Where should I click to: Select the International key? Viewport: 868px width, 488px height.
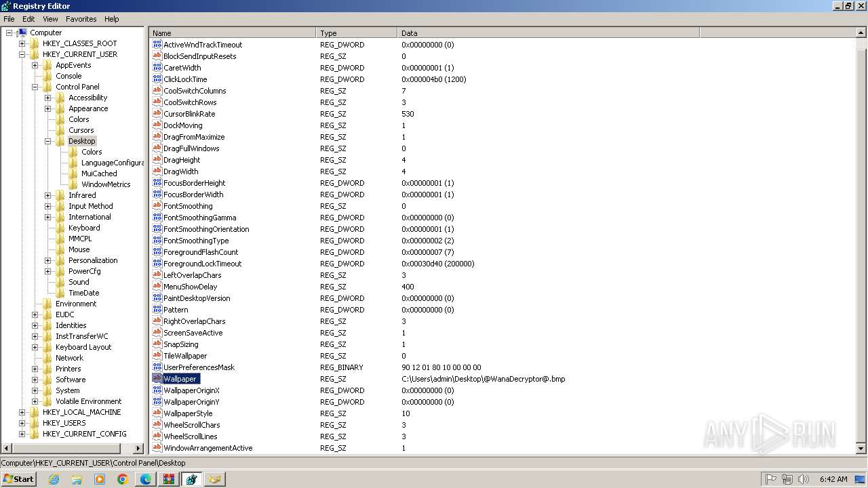pos(90,217)
